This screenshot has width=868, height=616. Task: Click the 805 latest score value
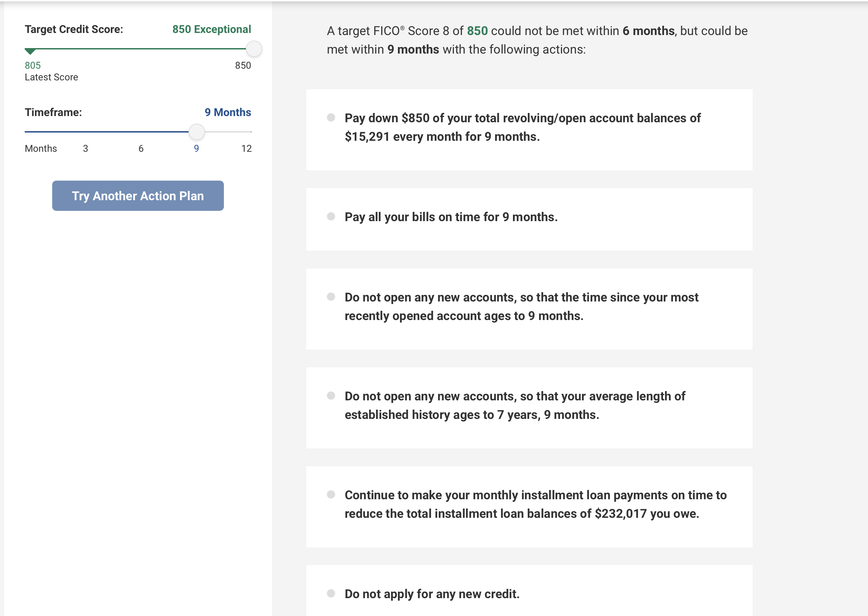[33, 65]
